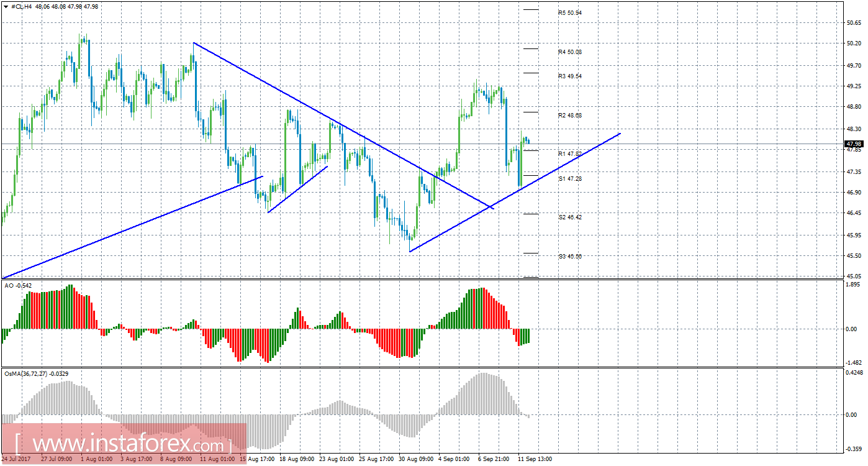868x466 pixels.
Task: Select the -1.482 value on AO scale
Action: pyautogui.click(x=854, y=362)
